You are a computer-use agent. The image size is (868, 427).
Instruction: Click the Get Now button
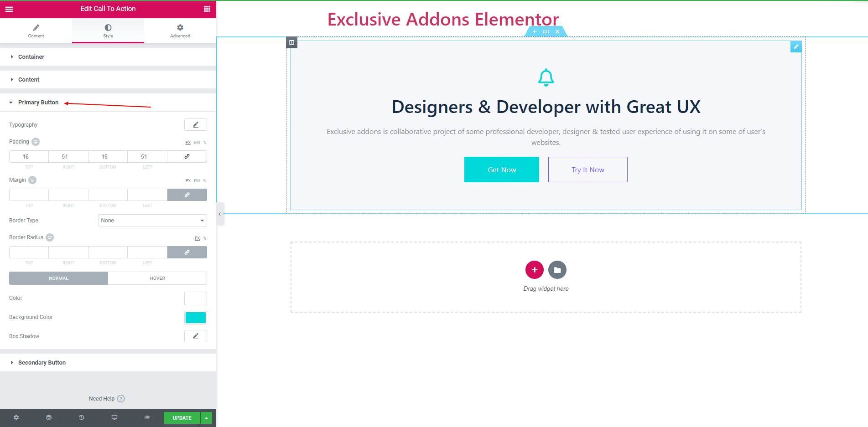(502, 170)
